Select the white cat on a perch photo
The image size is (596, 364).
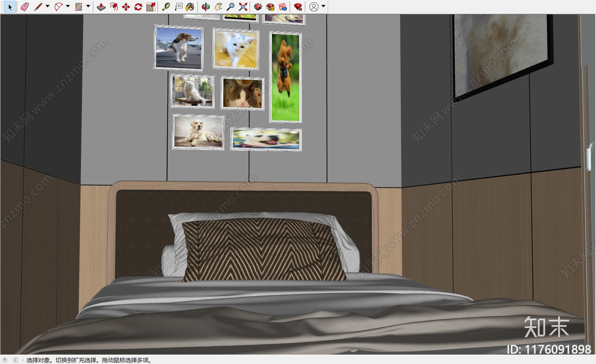tap(192, 92)
